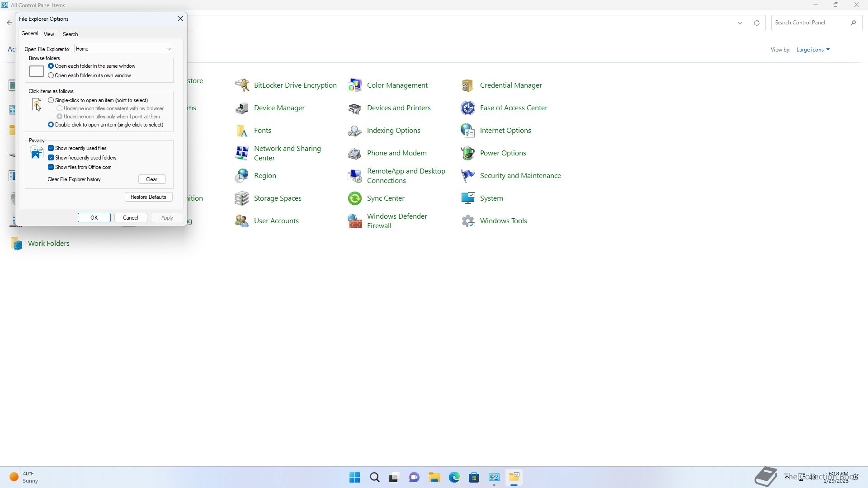Viewport: 868px width, 488px height.
Task: Switch to the Search tab
Action: pyautogui.click(x=70, y=34)
